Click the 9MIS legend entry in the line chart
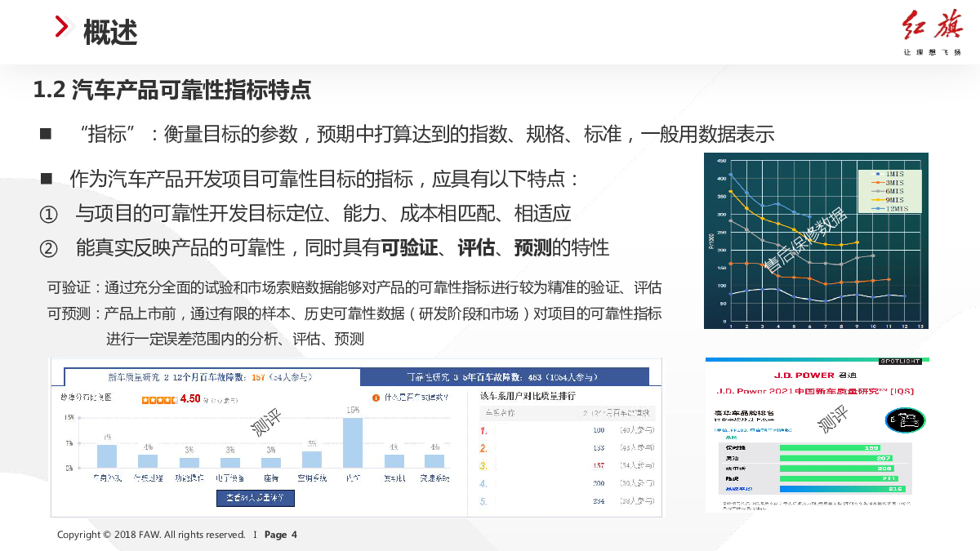 888,200
